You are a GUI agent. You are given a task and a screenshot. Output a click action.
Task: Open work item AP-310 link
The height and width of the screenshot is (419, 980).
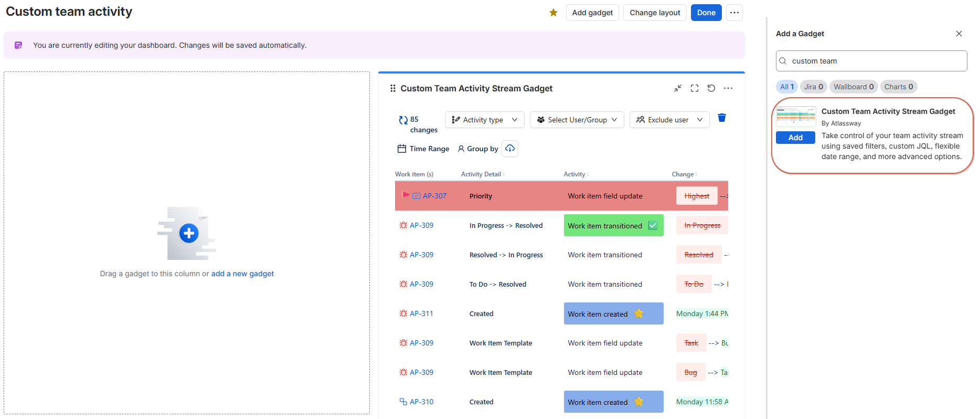click(421, 402)
